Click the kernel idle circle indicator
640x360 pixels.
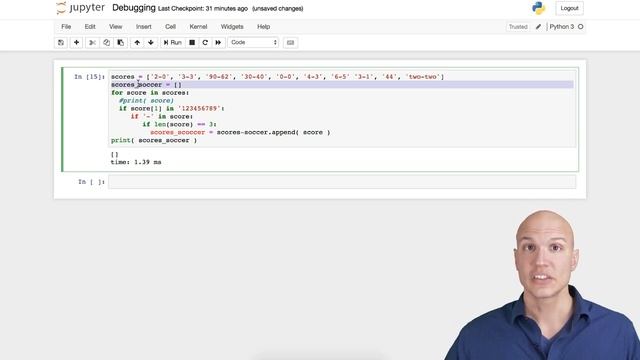(x=580, y=27)
